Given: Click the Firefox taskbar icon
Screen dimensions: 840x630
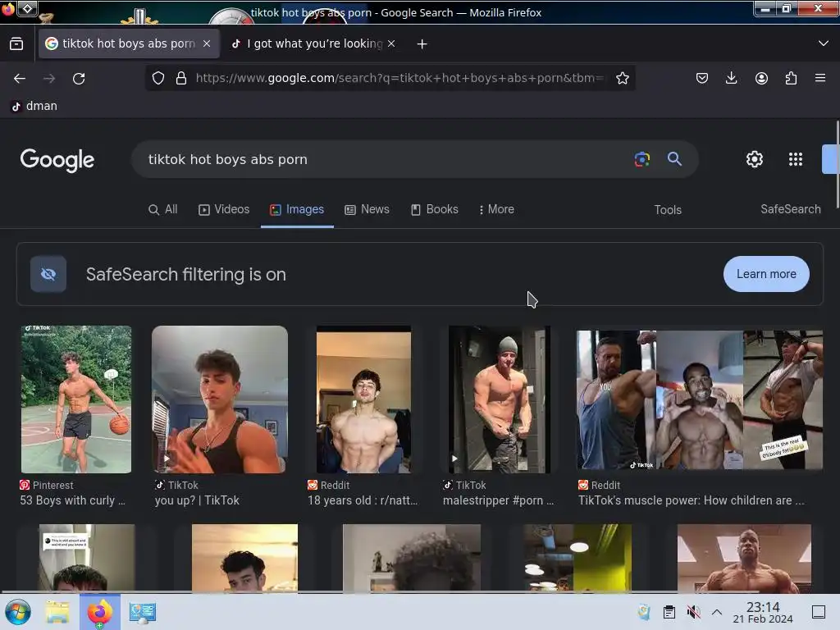Looking at the screenshot, I should pyautogui.click(x=99, y=612).
